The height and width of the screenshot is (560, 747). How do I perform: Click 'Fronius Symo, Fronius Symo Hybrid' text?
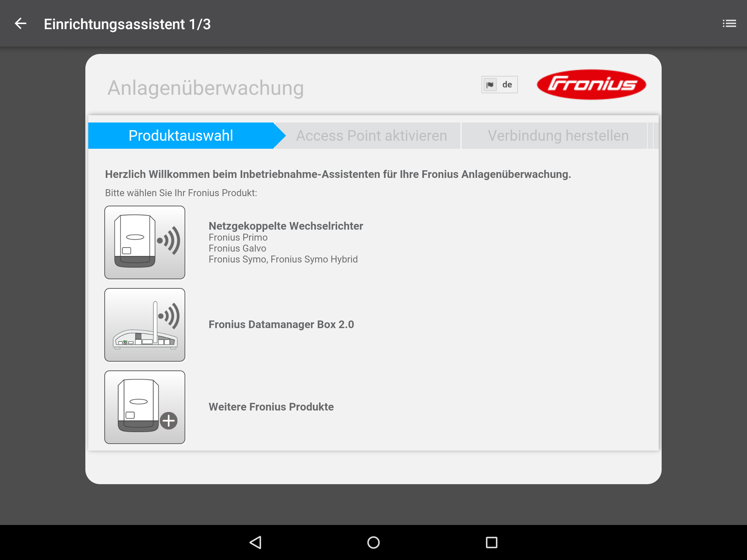coord(283,259)
